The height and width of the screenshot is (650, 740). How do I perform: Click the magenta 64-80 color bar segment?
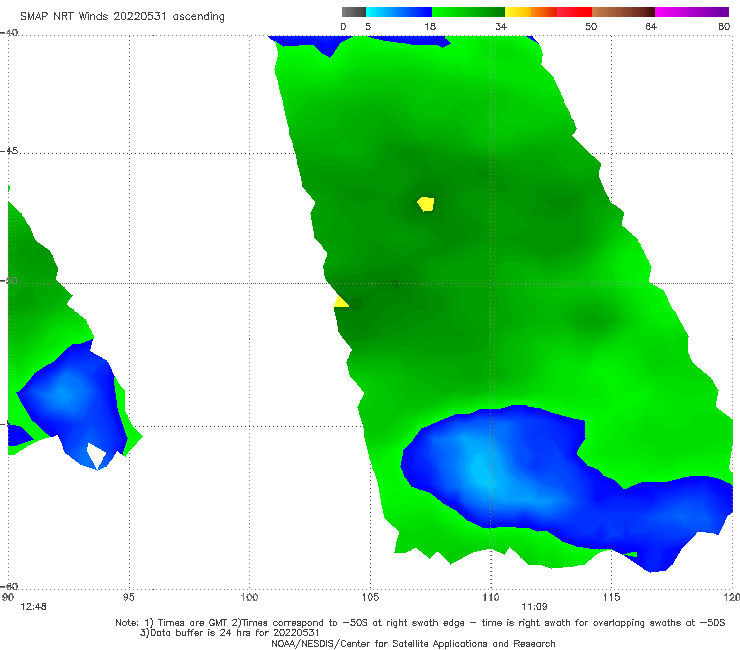(x=692, y=12)
